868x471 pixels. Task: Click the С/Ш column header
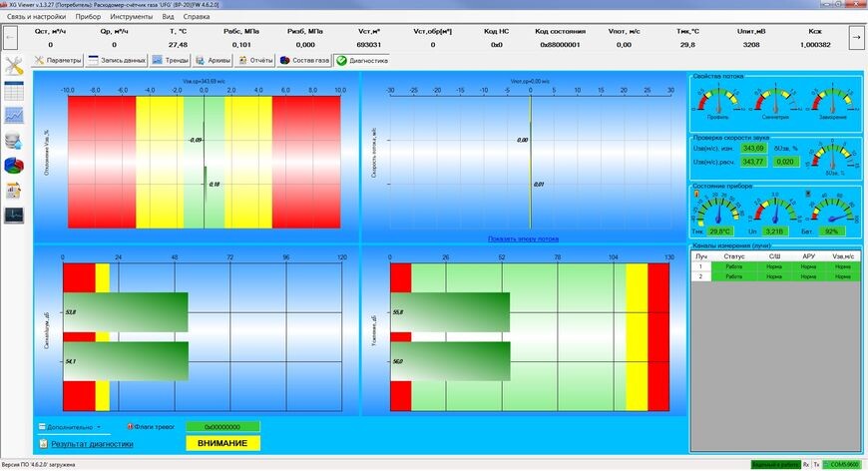(x=774, y=256)
